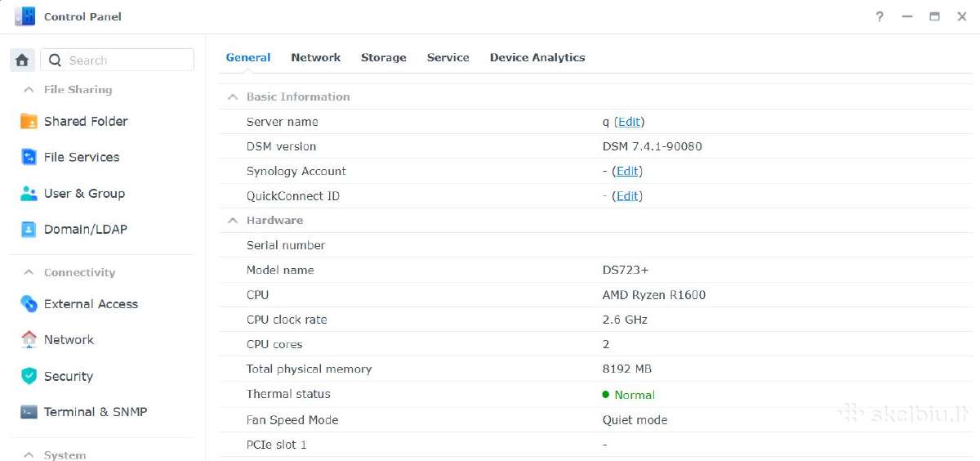
Task: Click the 8192 MB memory value
Action: coord(627,369)
